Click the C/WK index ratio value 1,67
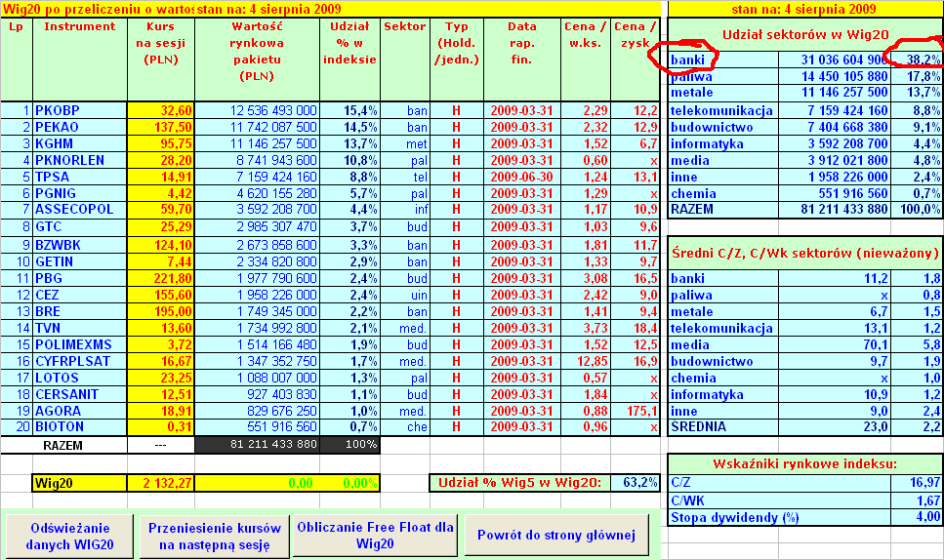944x560 pixels. click(x=917, y=500)
